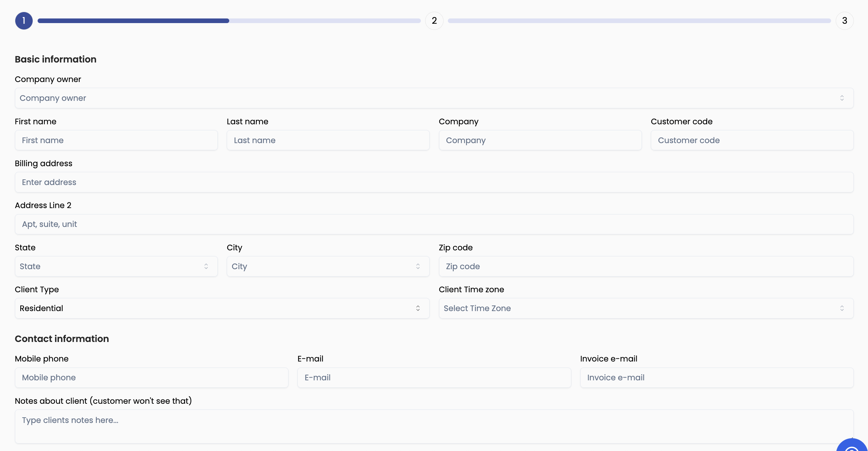
Task: Open the City dropdown
Action: click(327, 266)
